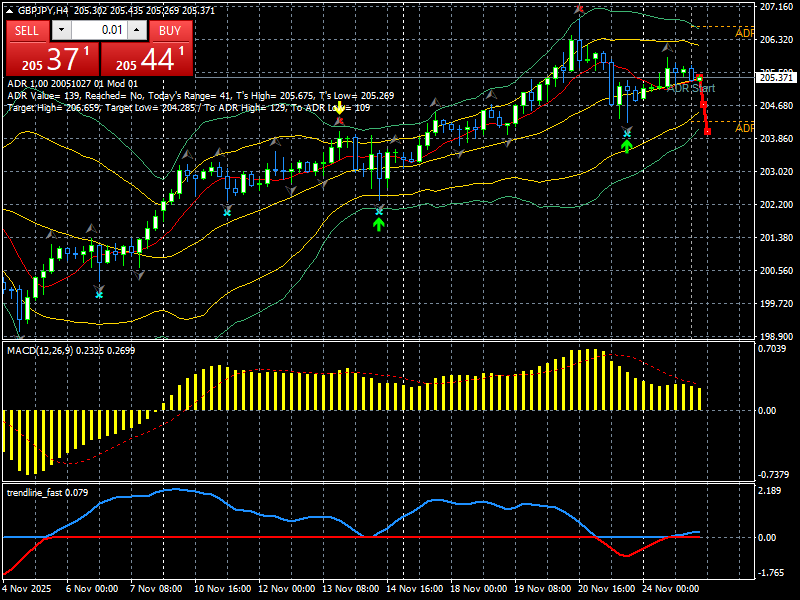Select top red square on forecast line
800x600 pixels.
(699, 78)
